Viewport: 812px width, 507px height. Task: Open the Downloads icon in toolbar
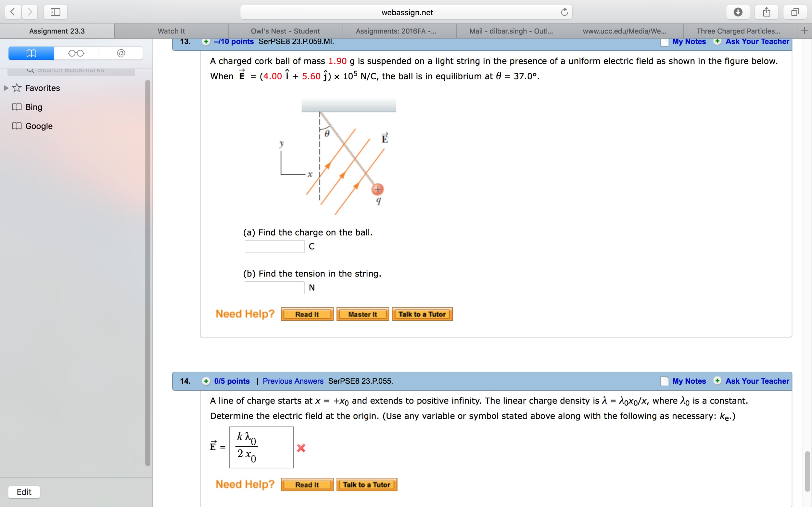[x=738, y=12]
